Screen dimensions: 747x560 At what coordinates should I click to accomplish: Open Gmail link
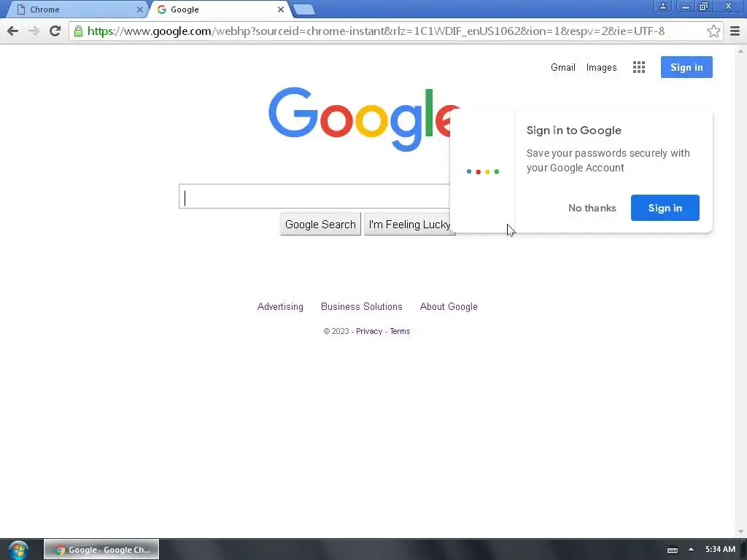pyautogui.click(x=563, y=67)
